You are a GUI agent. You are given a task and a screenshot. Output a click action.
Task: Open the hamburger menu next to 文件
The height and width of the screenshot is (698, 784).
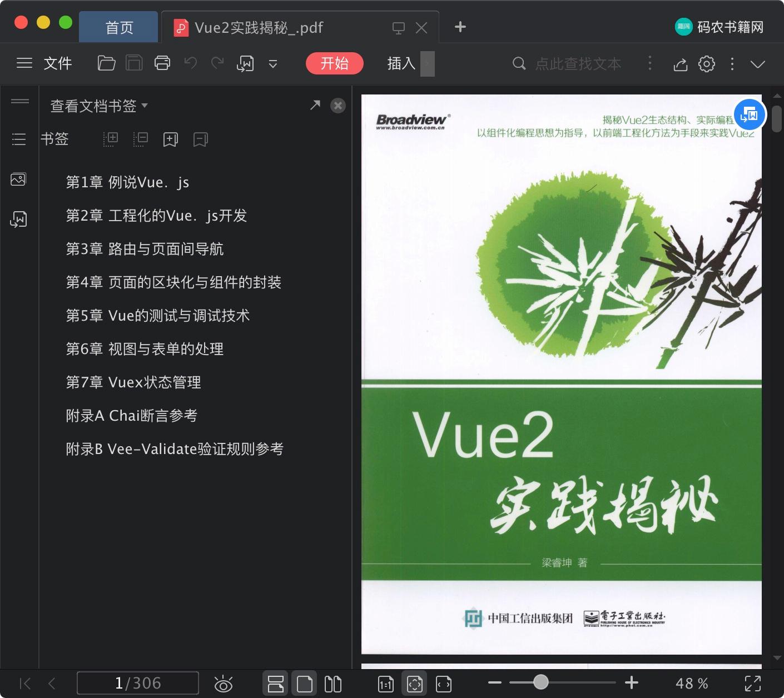(x=24, y=63)
